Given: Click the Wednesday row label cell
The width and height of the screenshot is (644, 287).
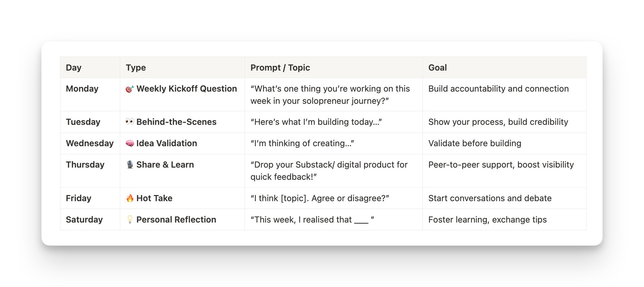Looking at the screenshot, I should 90,143.
